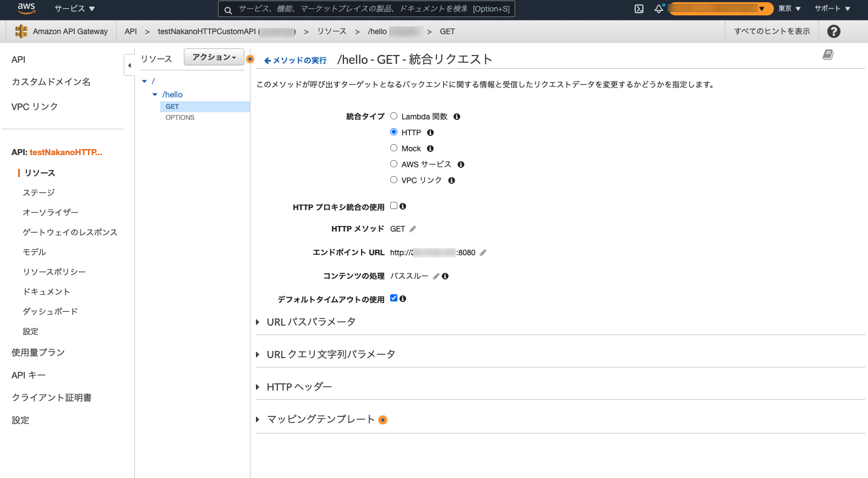The width and height of the screenshot is (868, 478).
Task: Open the help question mark icon
Action: pyautogui.click(x=834, y=31)
